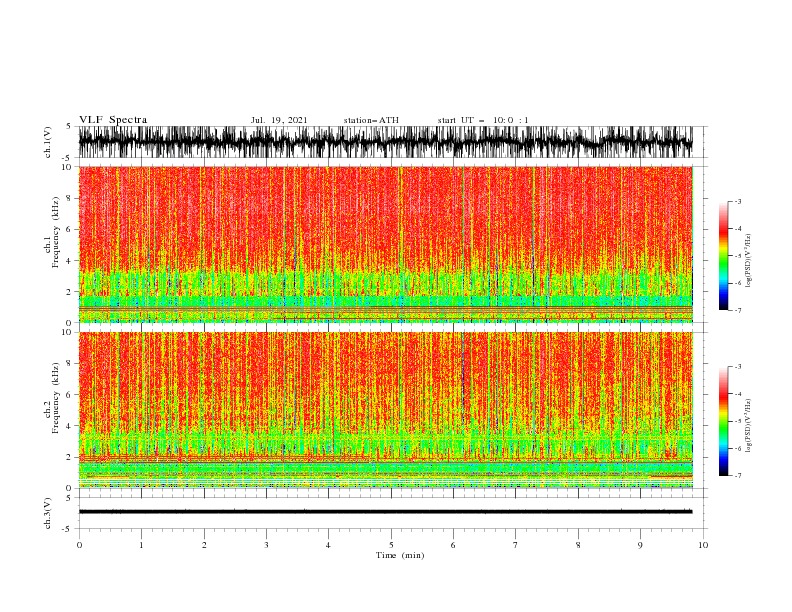Click time axis tick label '7'
792x612 pixels.
tap(516, 545)
